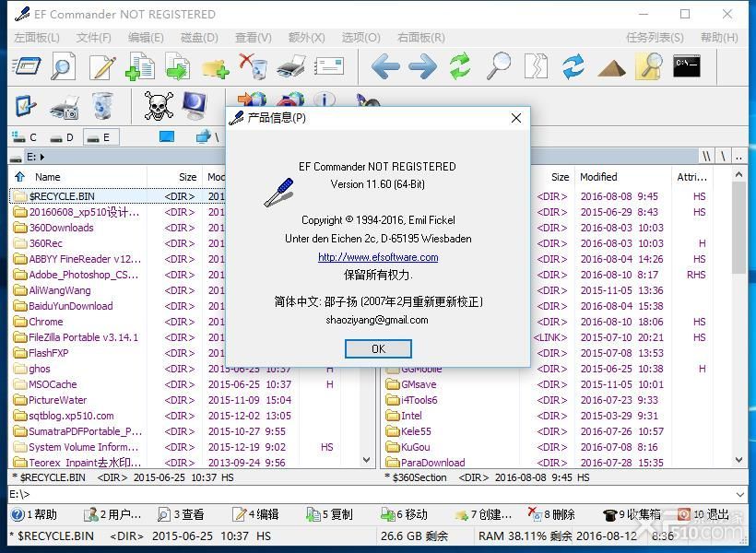Click the printer with camera icon
Screen dimensions: 756x553
coord(65,107)
